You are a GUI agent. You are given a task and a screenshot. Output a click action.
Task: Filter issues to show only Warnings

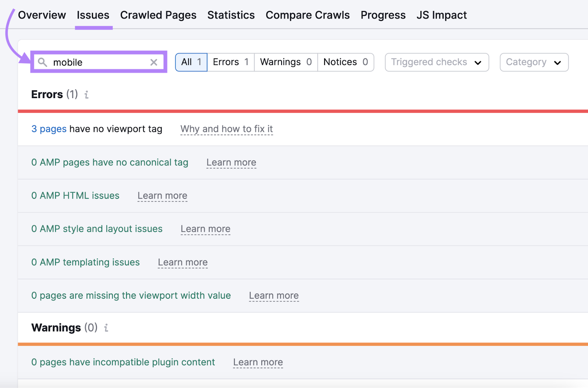(x=286, y=62)
